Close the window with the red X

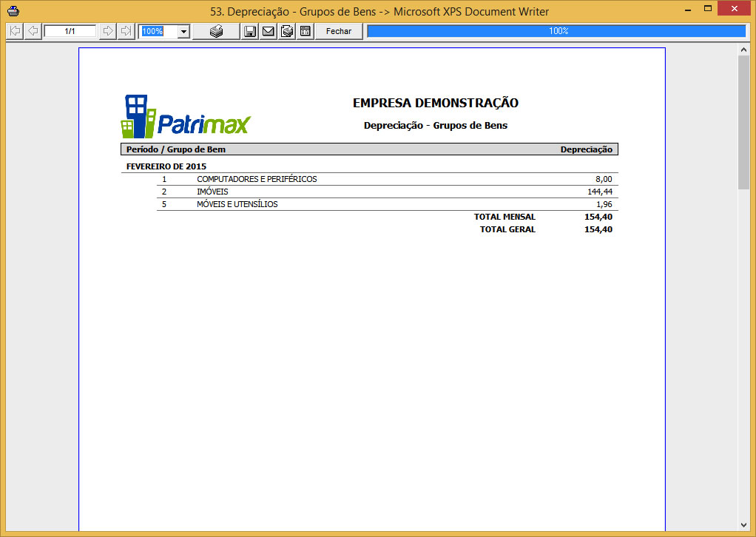(x=735, y=9)
